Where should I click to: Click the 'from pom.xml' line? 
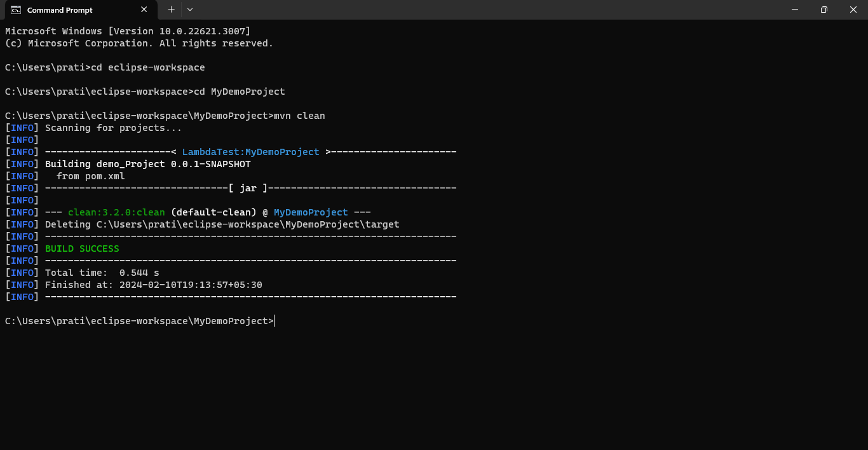point(91,176)
